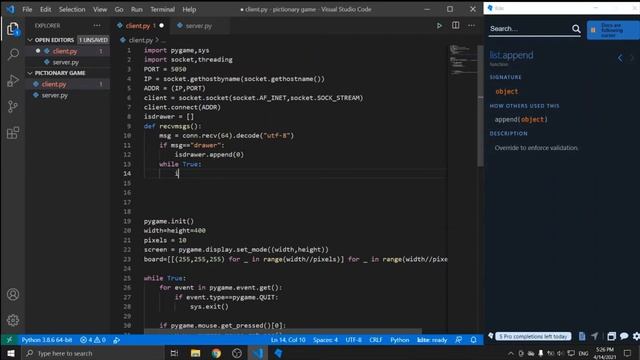Open Manage gear in activity bar
The image size is (640, 360).
coord(13,320)
